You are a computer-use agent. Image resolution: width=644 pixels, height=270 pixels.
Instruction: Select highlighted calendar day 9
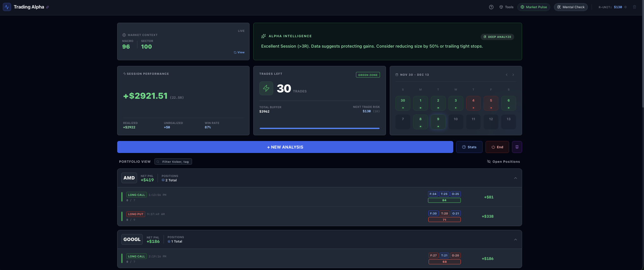click(438, 122)
